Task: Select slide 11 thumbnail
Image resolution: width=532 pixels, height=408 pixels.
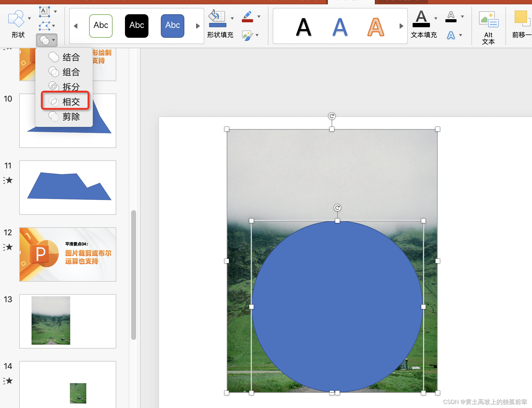Action: (x=68, y=188)
